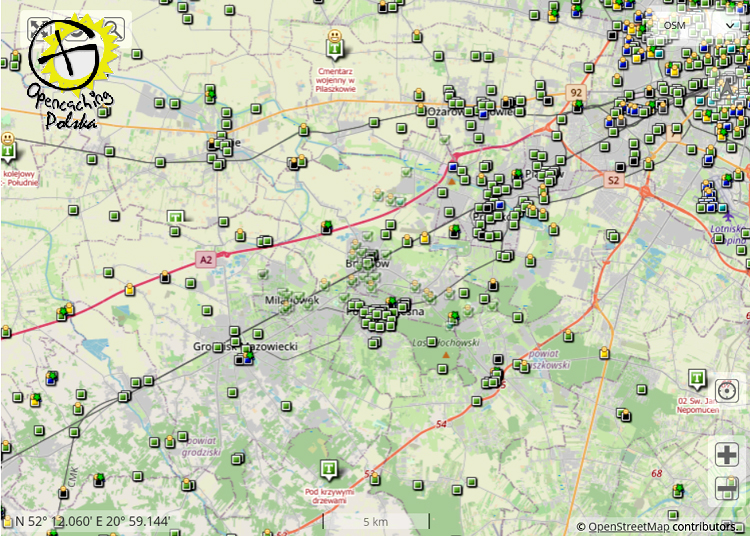Select yellow cache on A2 west of shield
Viewport: 750px width, 536px height.
(130, 289)
